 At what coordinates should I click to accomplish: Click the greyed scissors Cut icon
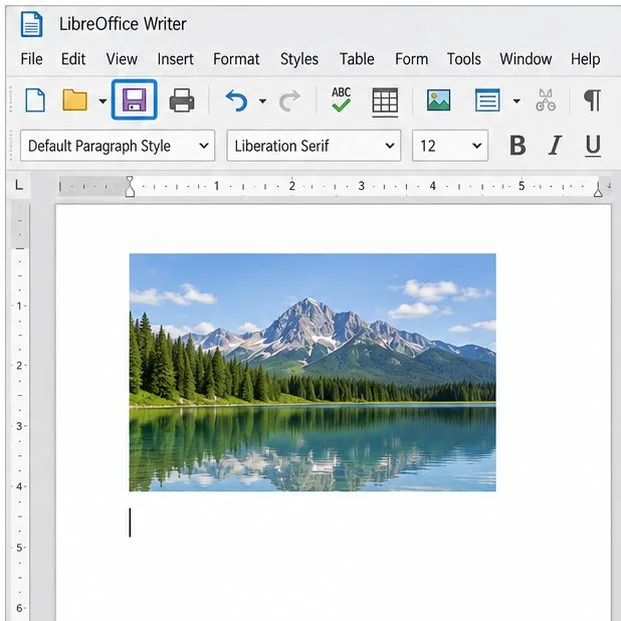[546, 100]
